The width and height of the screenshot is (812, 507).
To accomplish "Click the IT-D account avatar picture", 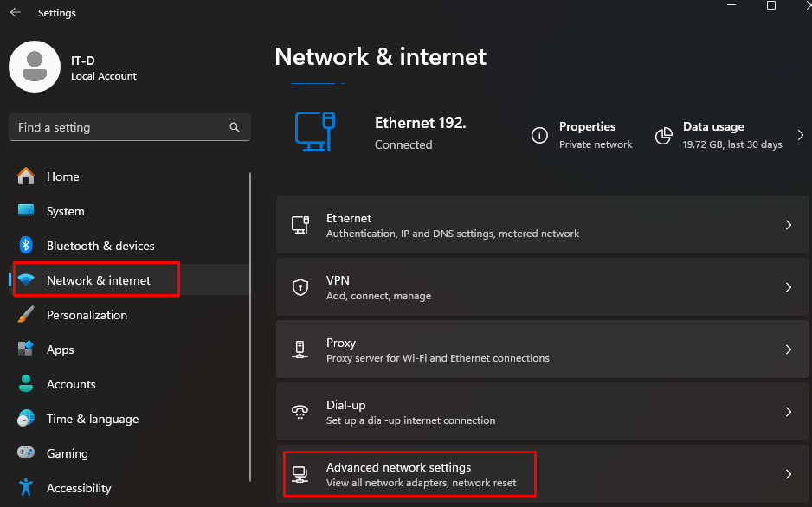I will [x=35, y=67].
